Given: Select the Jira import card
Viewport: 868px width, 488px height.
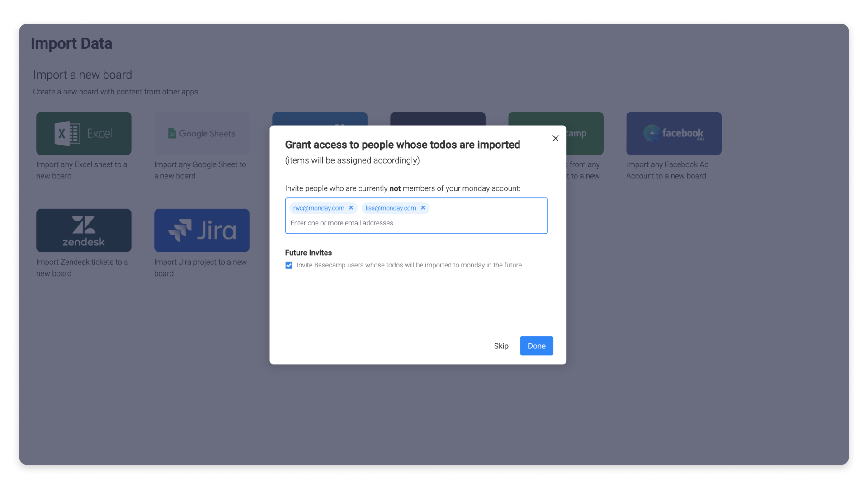Looking at the screenshot, I should pos(202,230).
